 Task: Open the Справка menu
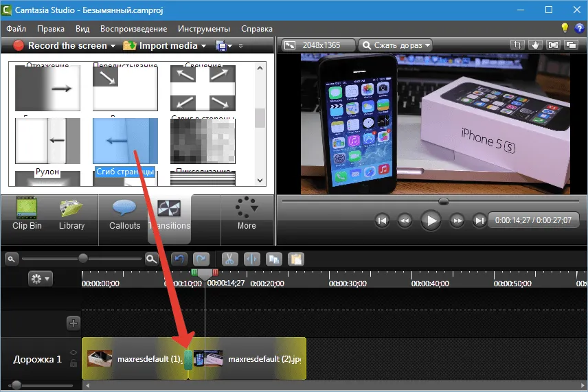(256, 29)
